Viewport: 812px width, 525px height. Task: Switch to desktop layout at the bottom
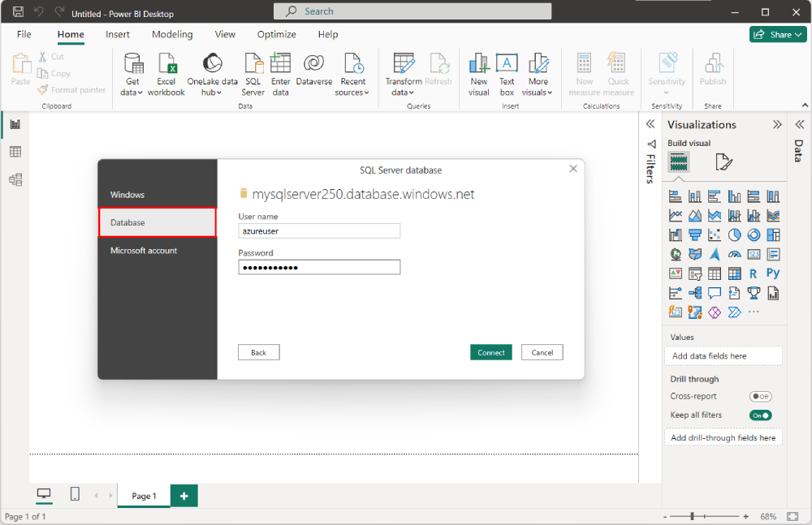click(x=45, y=494)
